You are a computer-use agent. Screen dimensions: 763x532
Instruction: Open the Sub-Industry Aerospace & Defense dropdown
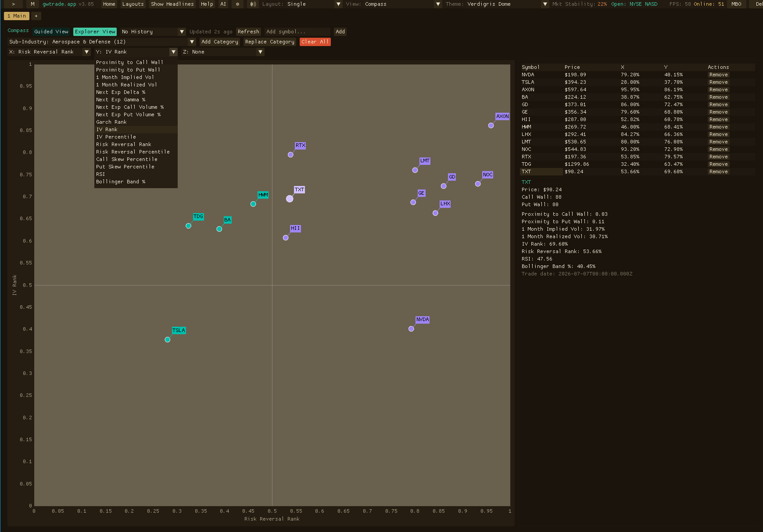tap(101, 42)
